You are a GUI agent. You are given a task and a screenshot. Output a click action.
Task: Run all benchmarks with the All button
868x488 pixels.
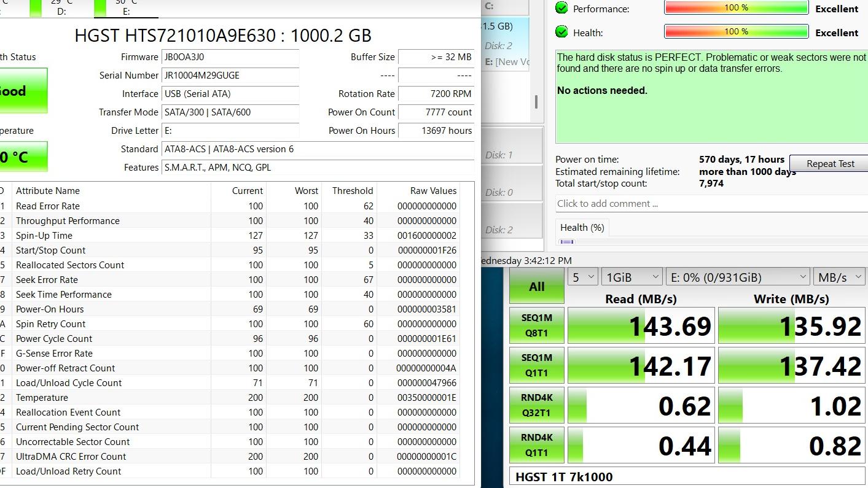536,287
